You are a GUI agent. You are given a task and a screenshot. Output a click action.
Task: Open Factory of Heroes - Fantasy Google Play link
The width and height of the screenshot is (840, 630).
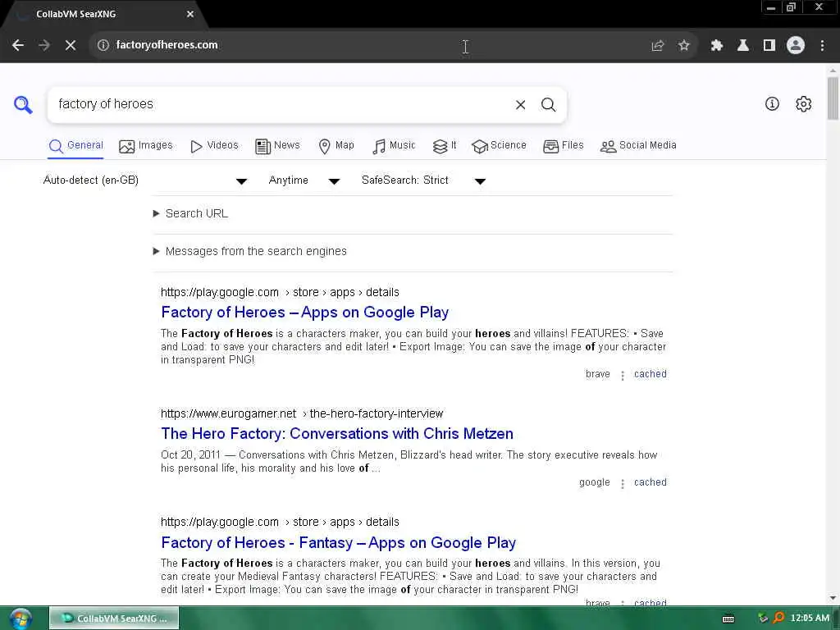point(338,543)
